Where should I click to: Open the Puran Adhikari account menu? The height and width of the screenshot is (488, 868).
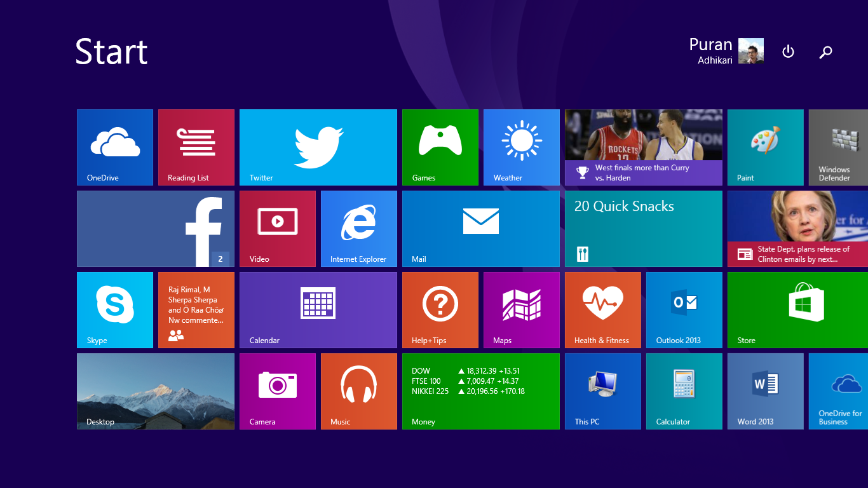point(726,51)
